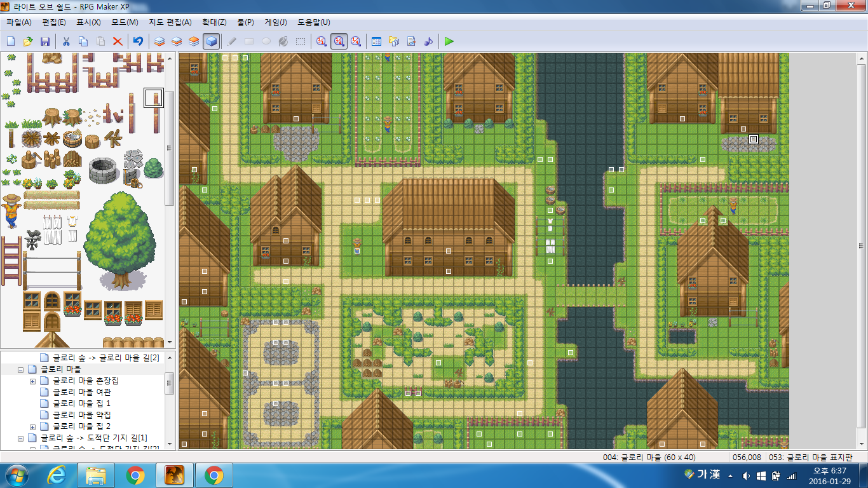The image size is (868, 488).
Task: Open the Database table icon
Action: pyautogui.click(x=377, y=41)
